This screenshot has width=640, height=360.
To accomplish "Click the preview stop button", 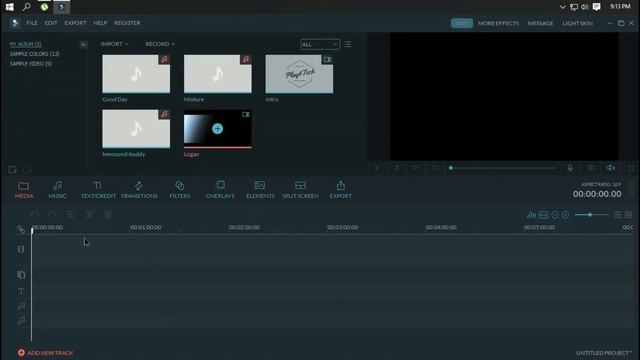I will (435, 168).
